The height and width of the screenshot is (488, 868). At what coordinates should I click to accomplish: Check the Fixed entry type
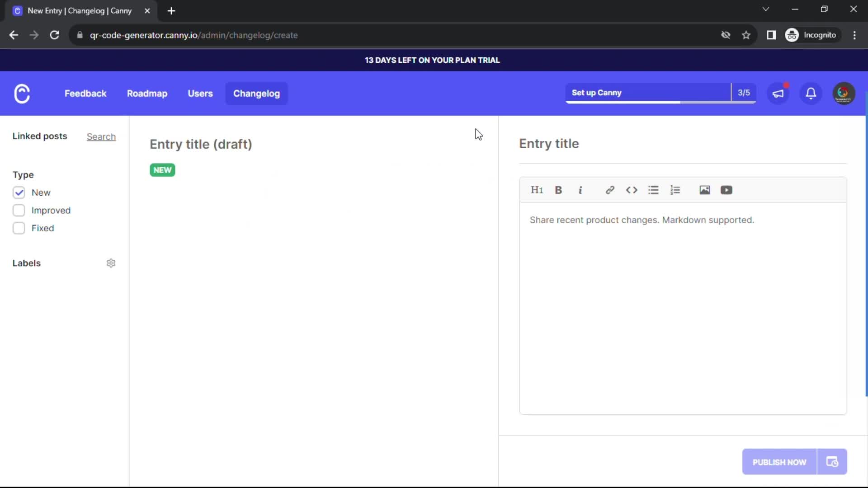click(19, 228)
